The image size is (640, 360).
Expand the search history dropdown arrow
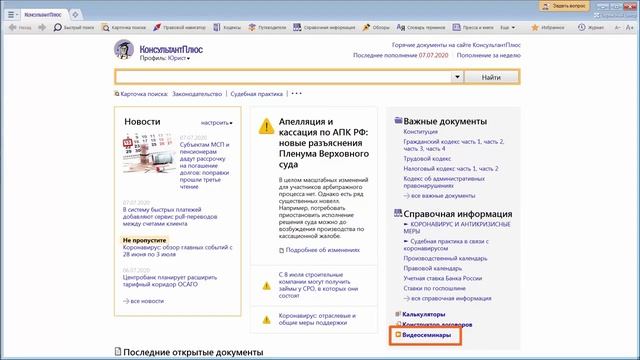pos(457,77)
